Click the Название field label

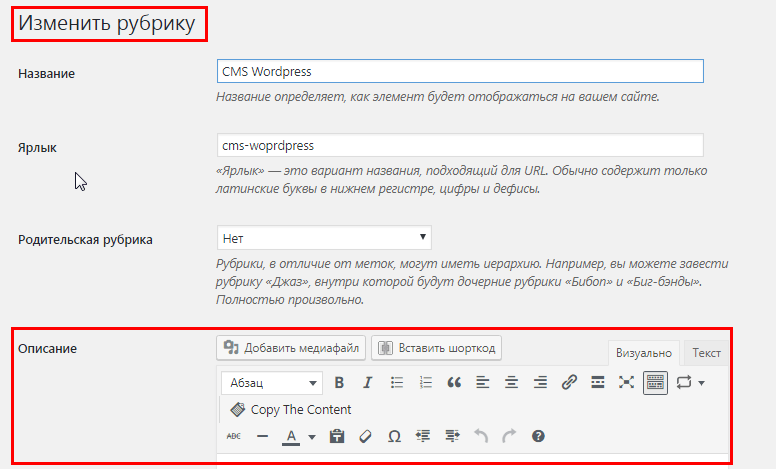tap(47, 74)
